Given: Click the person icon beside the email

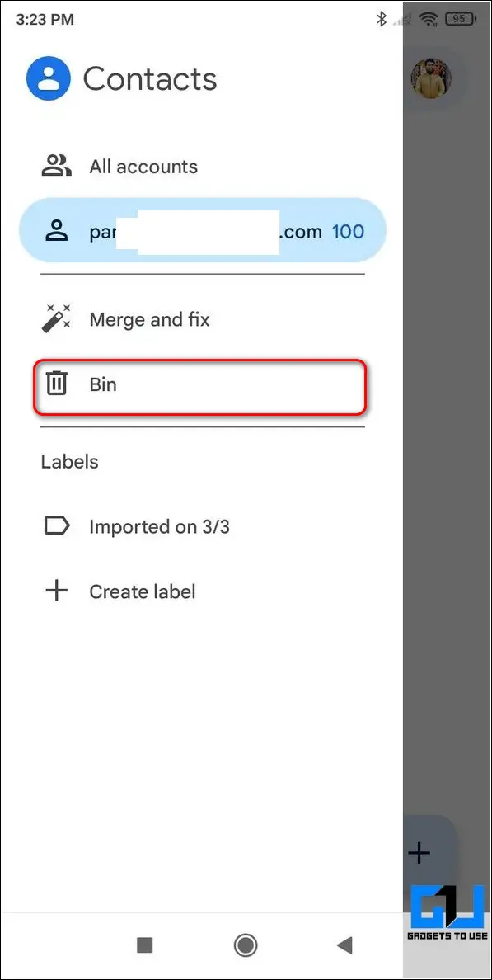Looking at the screenshot, I should click(x=56, y=232).
